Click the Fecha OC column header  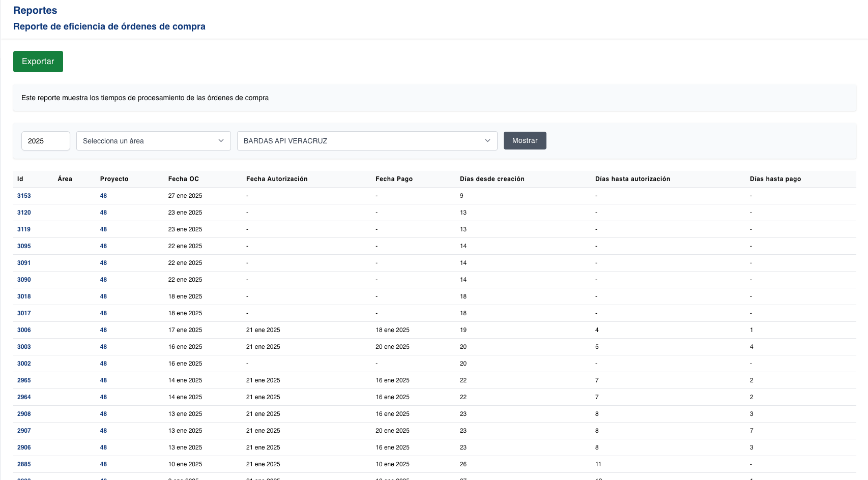pyautogui.click(x=183, y=179)
